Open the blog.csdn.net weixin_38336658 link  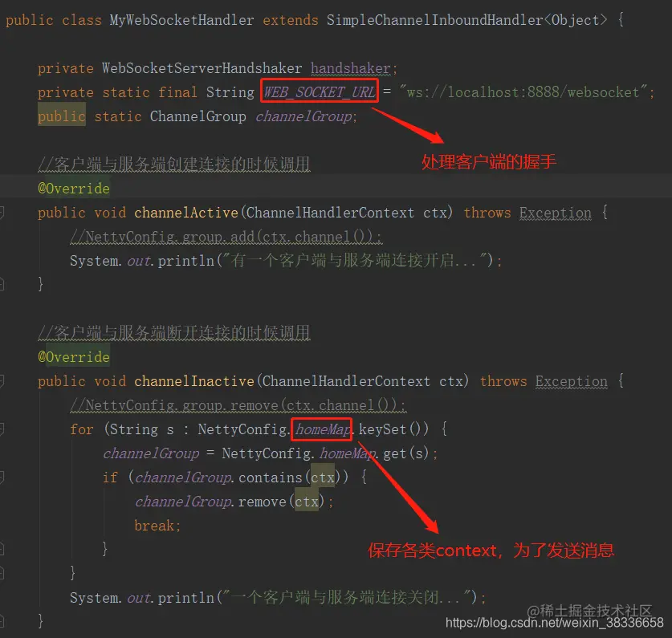tap(554, 623)
